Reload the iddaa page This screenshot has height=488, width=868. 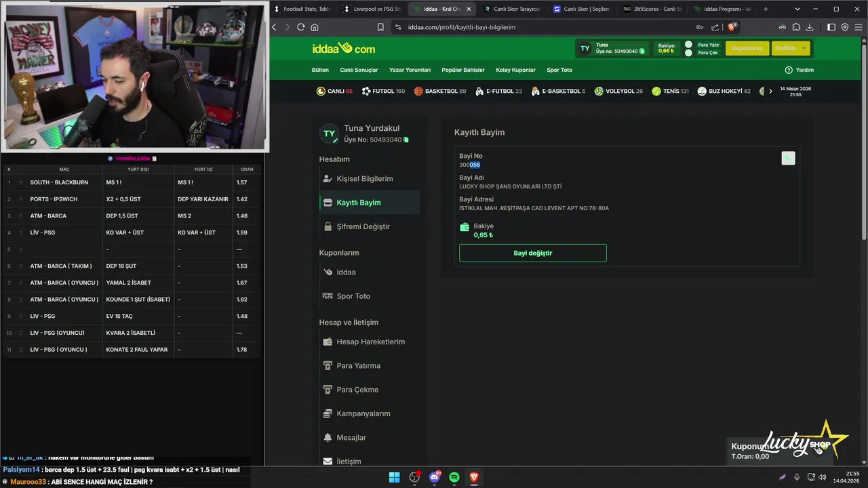point(301,27)
